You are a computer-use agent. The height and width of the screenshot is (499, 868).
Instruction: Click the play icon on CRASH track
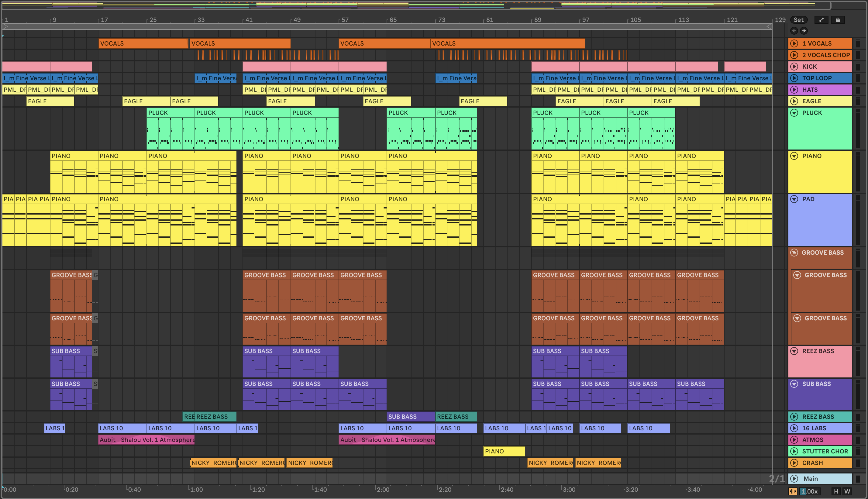794,463
